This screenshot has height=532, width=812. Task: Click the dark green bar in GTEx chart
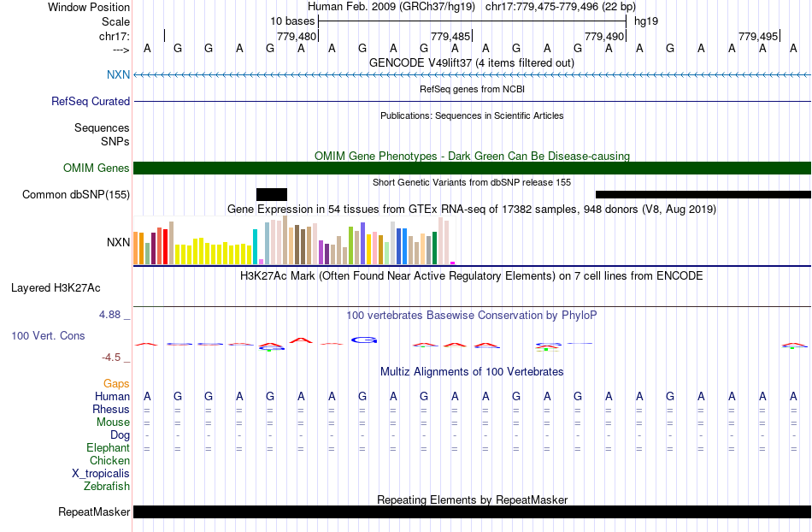(x=434, y=248)
